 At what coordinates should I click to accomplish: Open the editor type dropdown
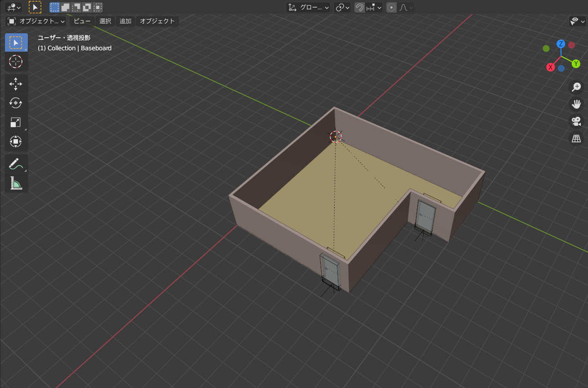(13, 7)
